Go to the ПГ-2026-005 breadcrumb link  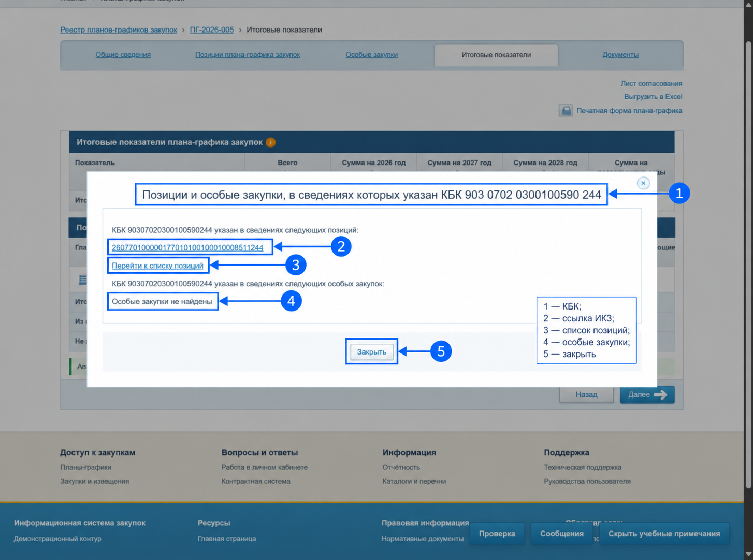[x=212, y=30]
